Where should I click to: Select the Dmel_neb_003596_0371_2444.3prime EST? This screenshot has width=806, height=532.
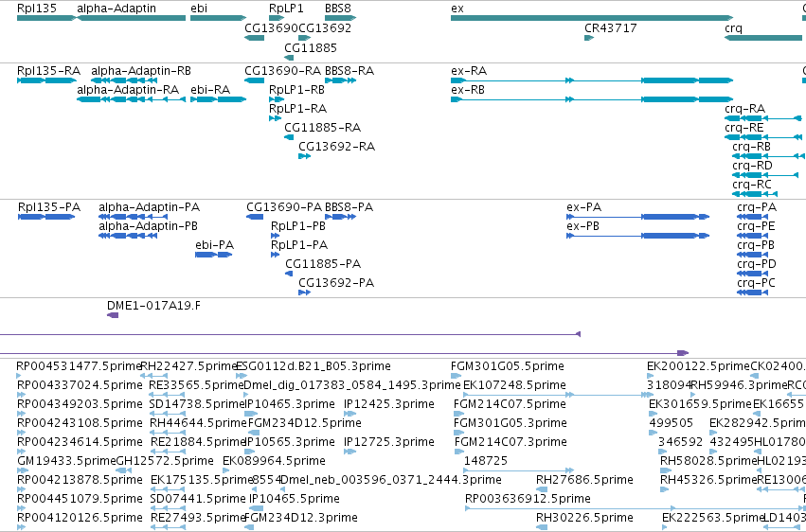click(283, 490)
